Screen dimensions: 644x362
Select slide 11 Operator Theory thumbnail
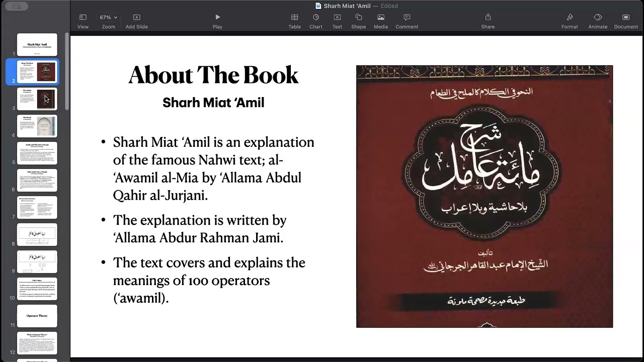pyautogui.click(x=37, y=316)
